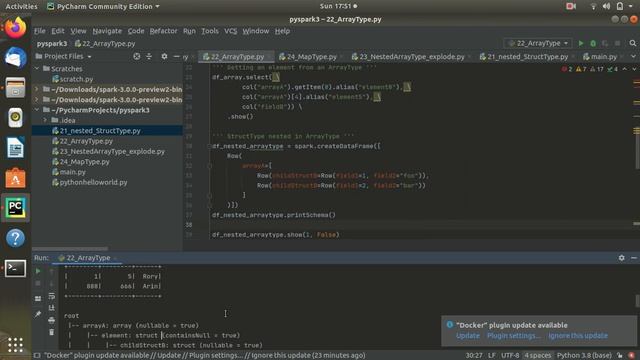Viewport: 640px width, 360px height.
Task: Open Firefox from the Ubuntu dock
Action: [16, 28]
